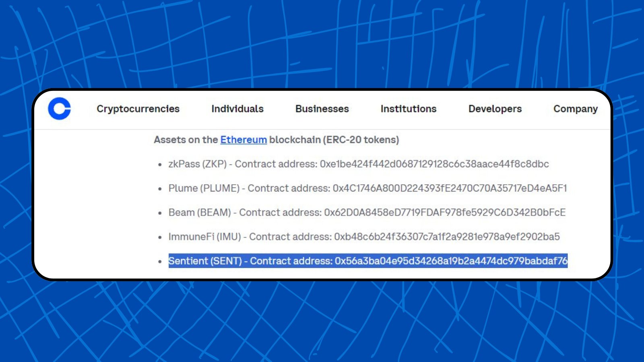Open the Institutions menu
The height and width of the screenshot is (362, 644).
coord(409,109)
